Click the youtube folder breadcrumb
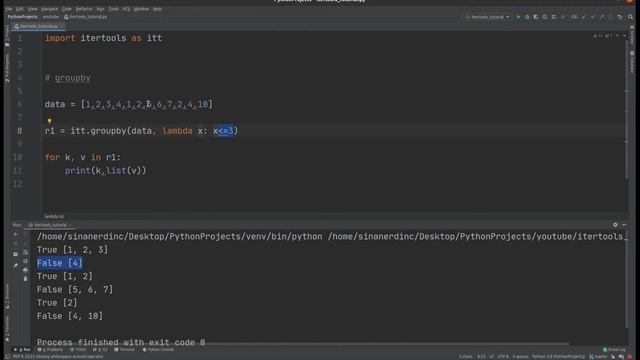640x360 pixels. point(51,17)
